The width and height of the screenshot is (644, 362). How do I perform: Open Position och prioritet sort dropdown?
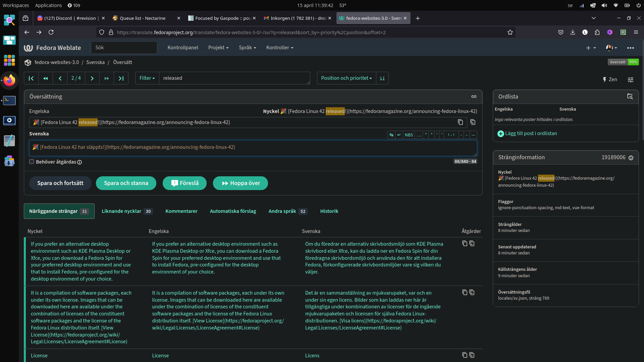346,78
